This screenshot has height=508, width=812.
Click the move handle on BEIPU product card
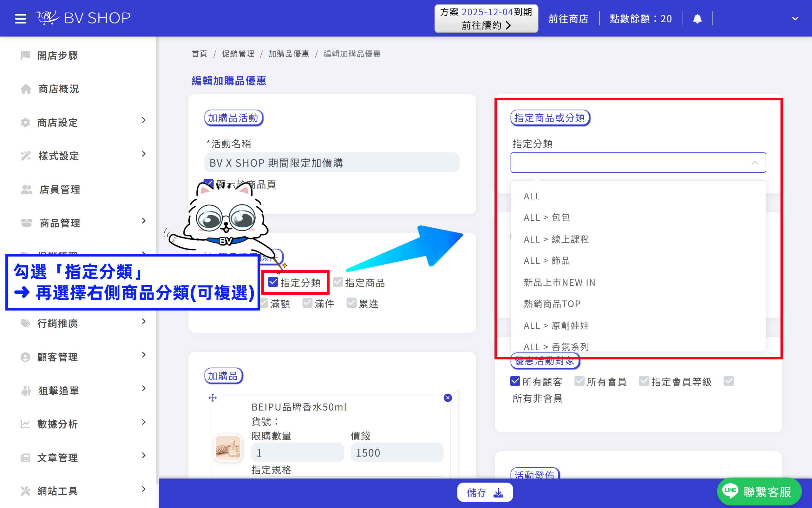click(x=213, y=398)
